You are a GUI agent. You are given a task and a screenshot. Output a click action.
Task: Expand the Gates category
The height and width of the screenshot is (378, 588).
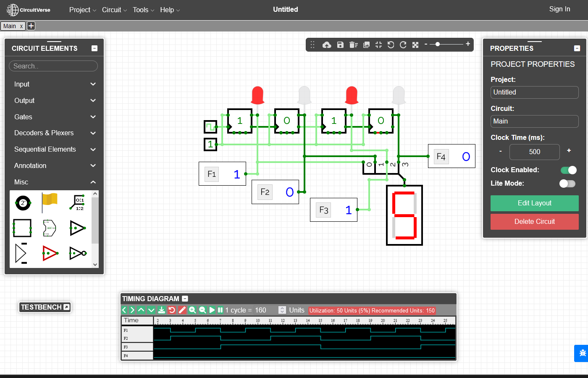[54, 117]
